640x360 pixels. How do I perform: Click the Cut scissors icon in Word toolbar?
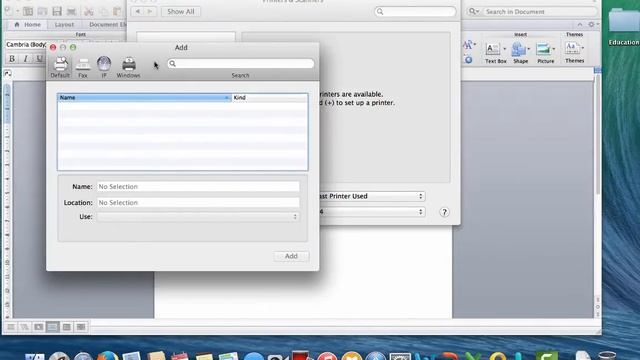click(89, 11)
